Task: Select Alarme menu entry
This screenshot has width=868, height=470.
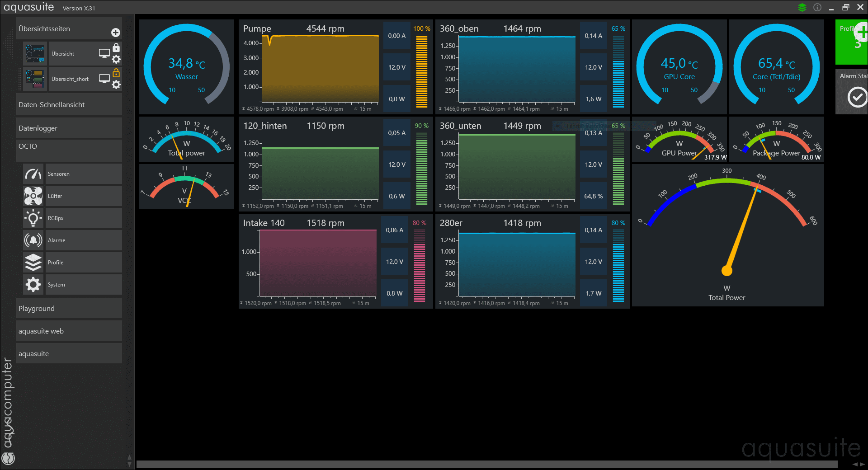Action: [x=84, y=240]
